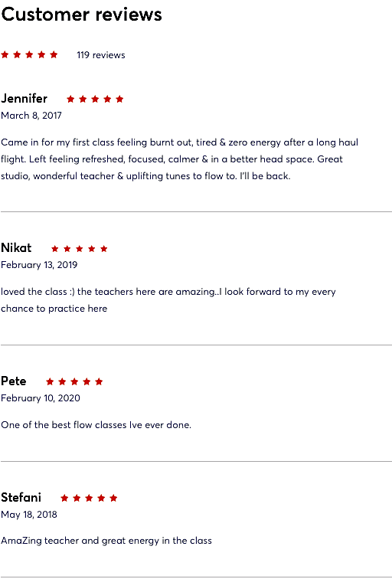The image size is (392, 579).
Task: Select reviewer name Jennifer
Action: pyautogui.click(x=24, y=99)
